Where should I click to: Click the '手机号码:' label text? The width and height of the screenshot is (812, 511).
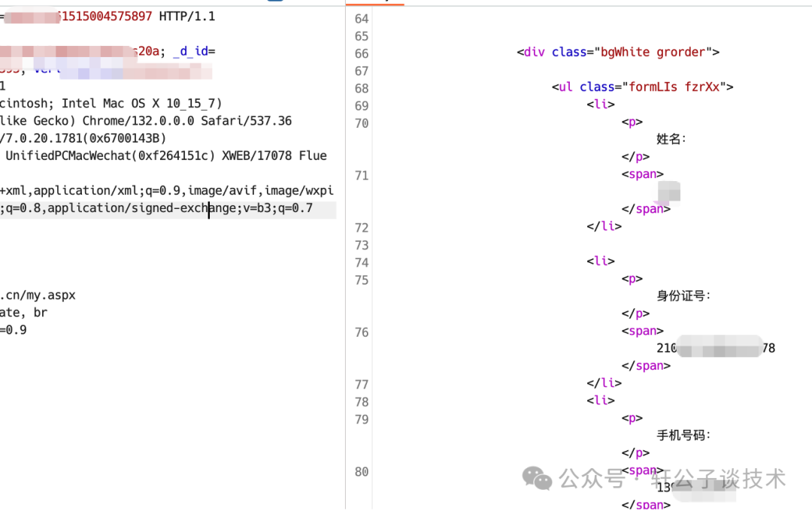(x=683, y=435)
